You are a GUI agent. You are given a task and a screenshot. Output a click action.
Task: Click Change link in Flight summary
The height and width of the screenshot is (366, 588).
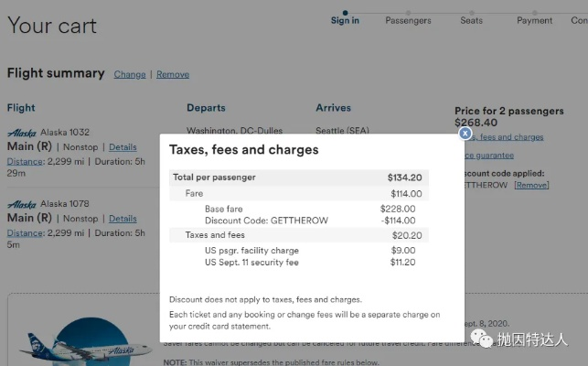(130, 74)
